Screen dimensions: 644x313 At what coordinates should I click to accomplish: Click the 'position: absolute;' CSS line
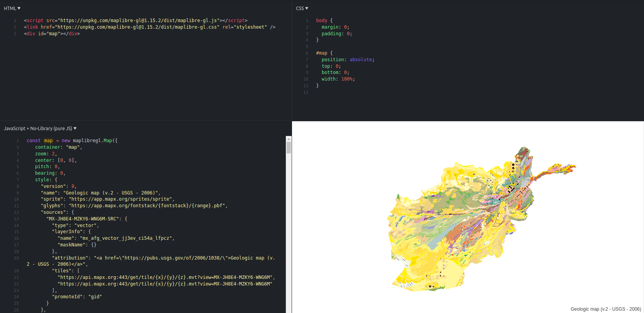click(x=348, y=60)
